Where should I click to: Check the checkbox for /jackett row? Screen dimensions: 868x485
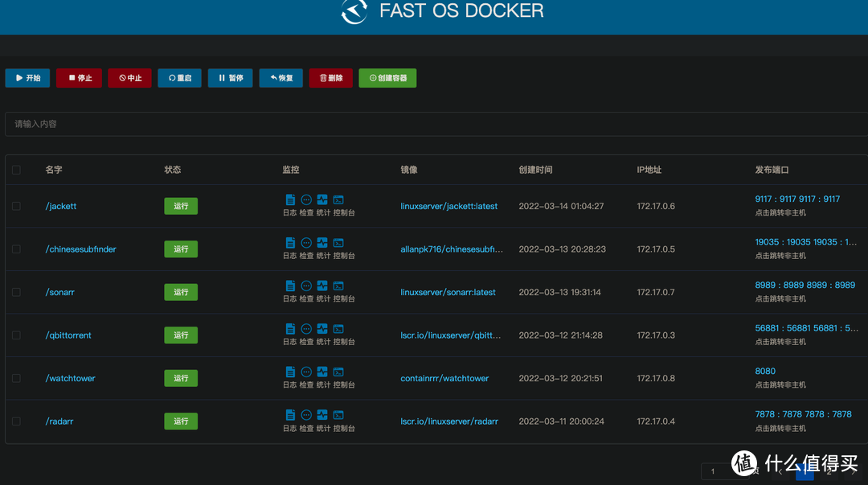tap(17, 206)
